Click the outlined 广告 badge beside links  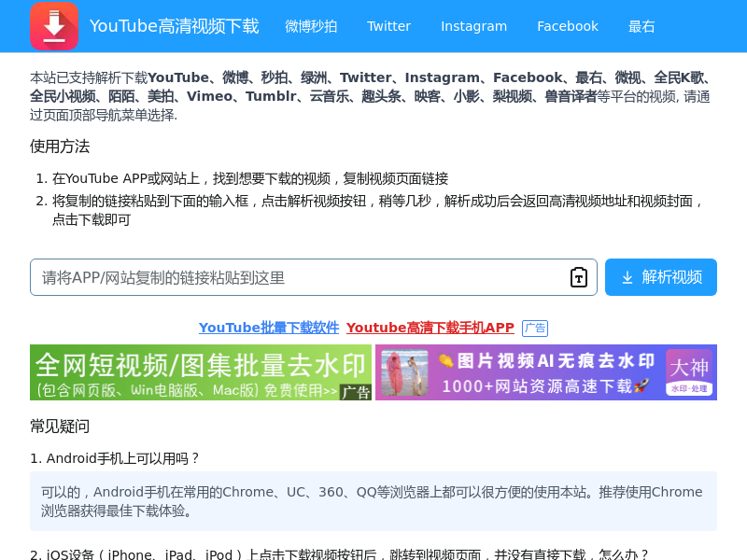[535, 329]
